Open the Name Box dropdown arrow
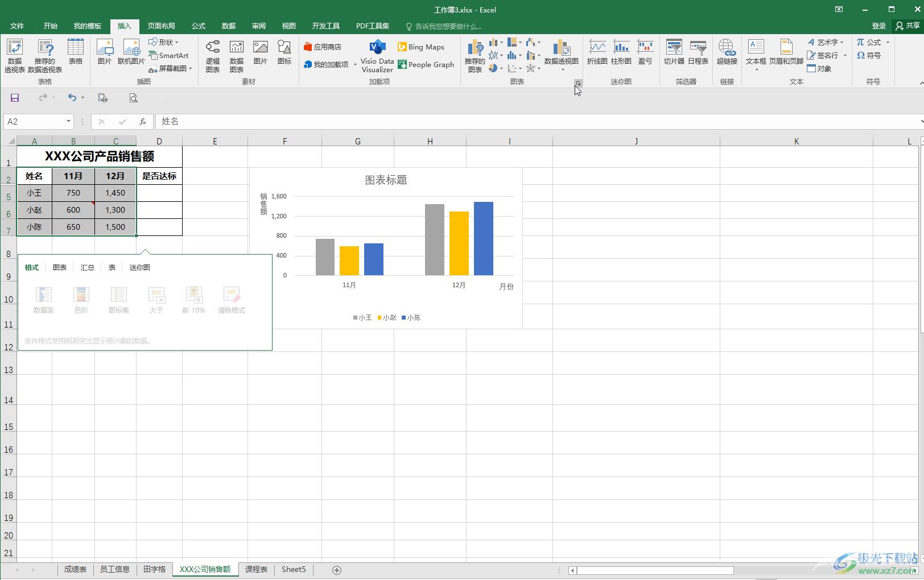Viewport: 924px width, 580px height. point(68,121)
